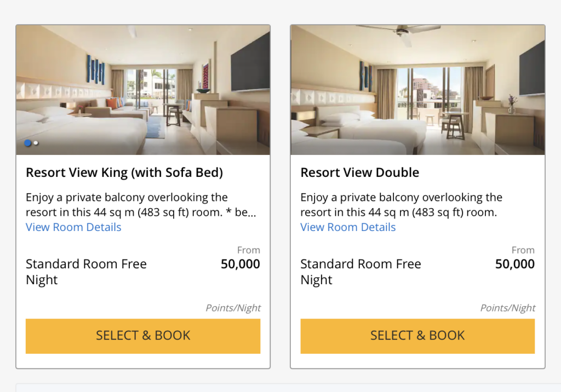Click the From label above the Double room price
Viewport: 561px width, 392px height.
point(523,250)
